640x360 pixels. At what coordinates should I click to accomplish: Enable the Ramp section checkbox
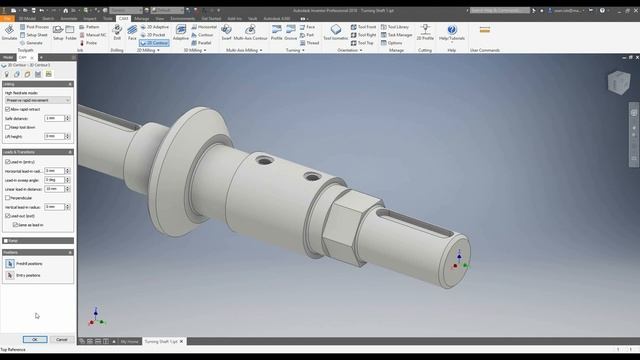coord(6,241)
